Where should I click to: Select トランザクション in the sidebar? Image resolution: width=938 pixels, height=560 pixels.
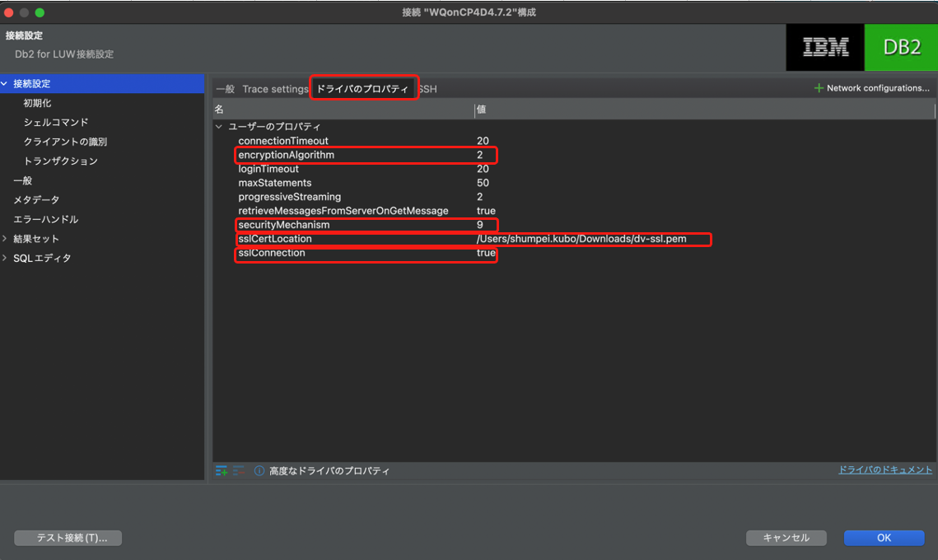click(x=60, y=161)
